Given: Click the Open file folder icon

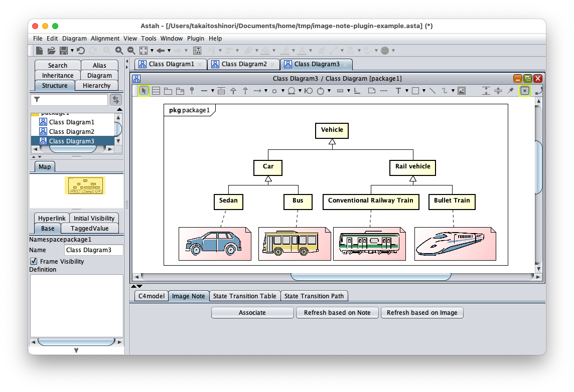Looking at the screenshot, I should point(51,51).
